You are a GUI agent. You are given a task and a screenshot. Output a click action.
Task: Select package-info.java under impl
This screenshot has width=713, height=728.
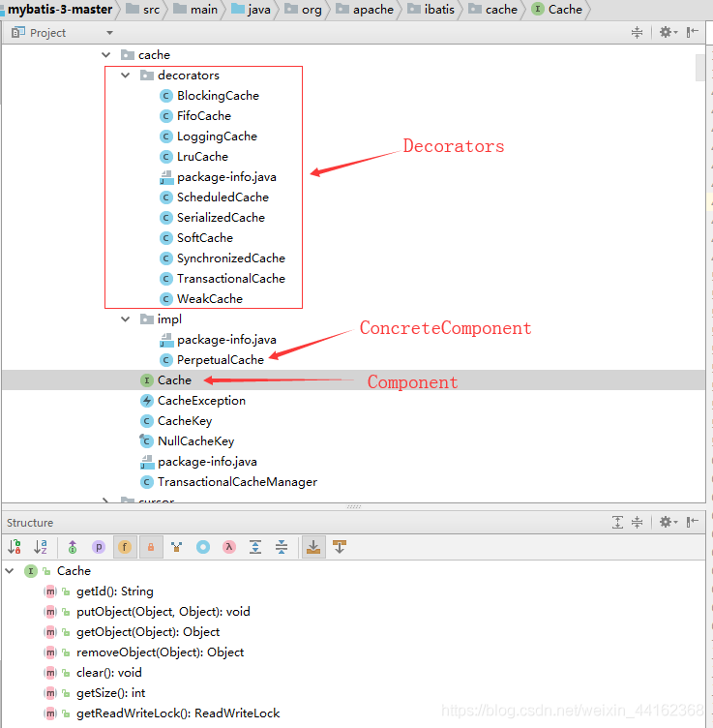[x=218, y=340]
